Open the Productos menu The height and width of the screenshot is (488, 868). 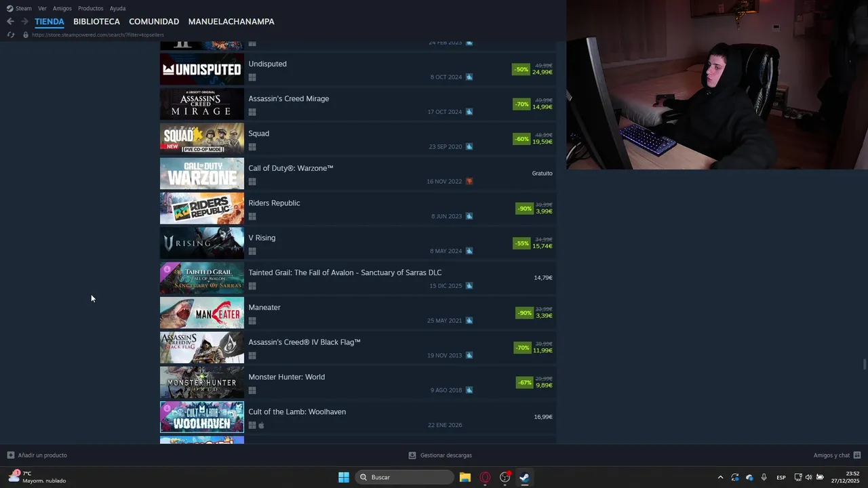tap(91, 8)
